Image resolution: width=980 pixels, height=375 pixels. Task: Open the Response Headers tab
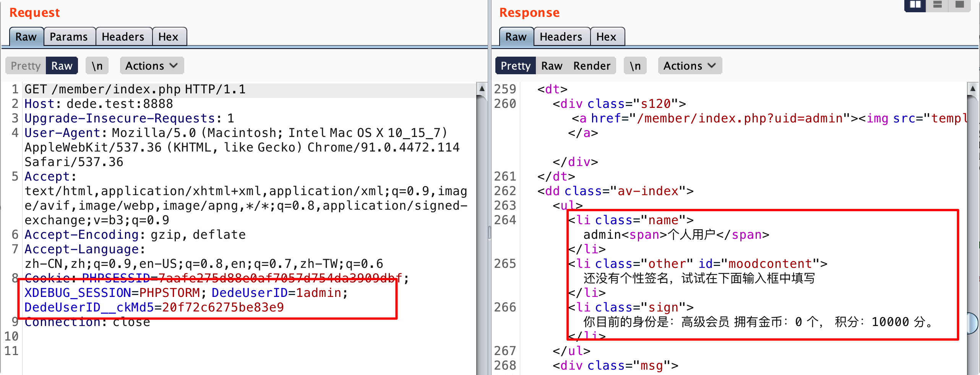[x=561, y=37]
